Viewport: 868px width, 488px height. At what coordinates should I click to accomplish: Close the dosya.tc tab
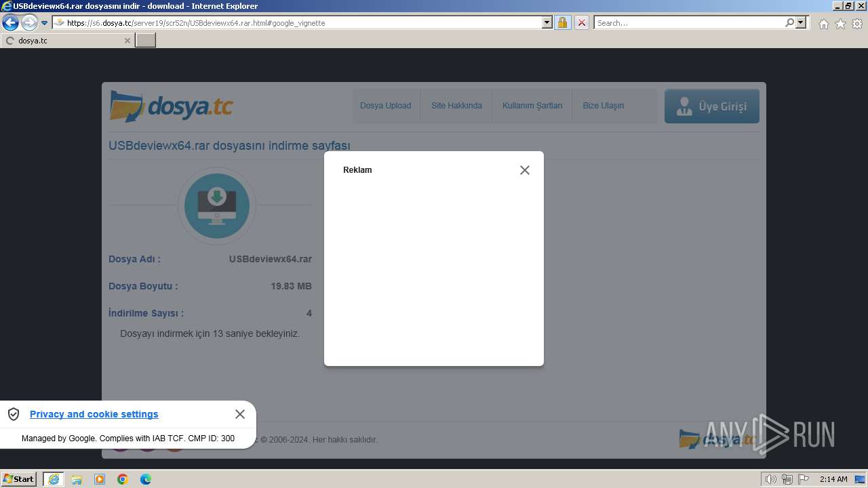[x=127, y=41]
